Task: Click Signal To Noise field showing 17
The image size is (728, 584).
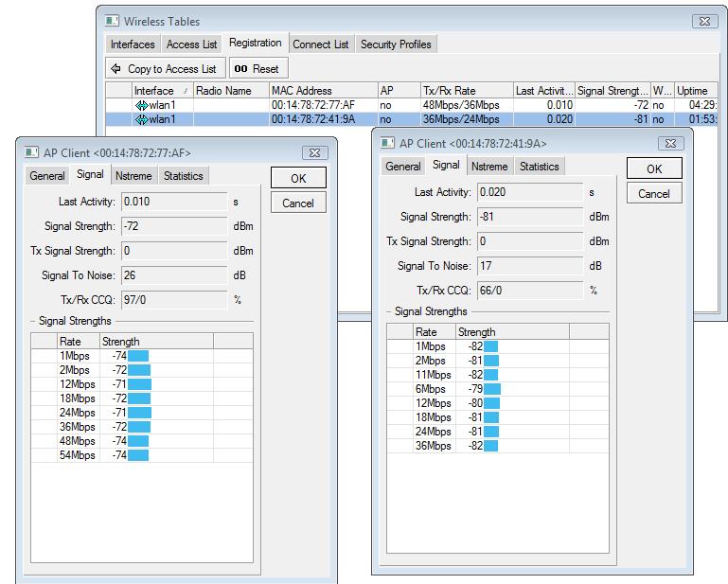Action: 530,266
